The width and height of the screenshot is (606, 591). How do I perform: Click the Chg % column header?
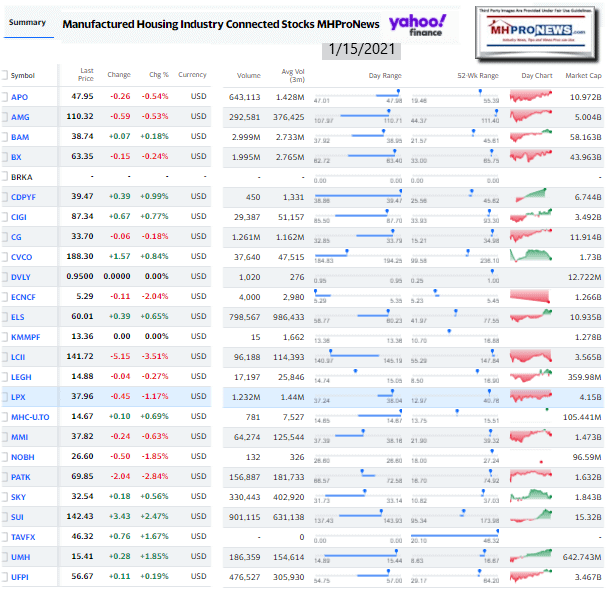point(157,75)
